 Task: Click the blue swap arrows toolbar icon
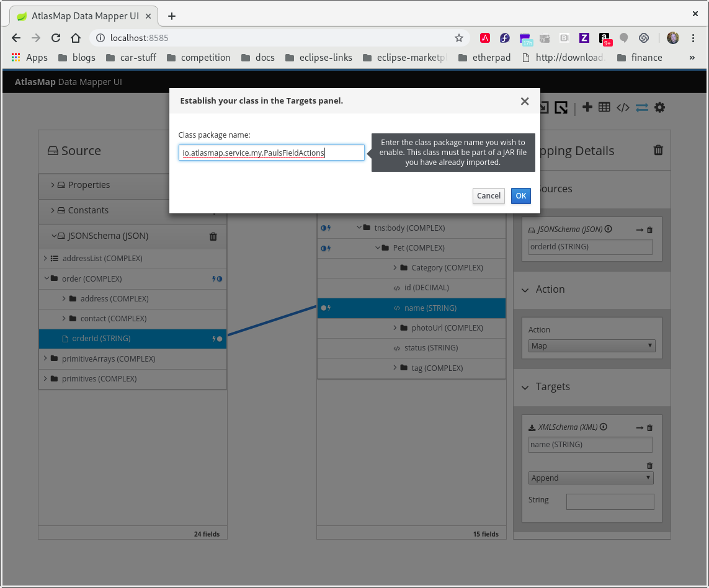pyautogui.click(x=641, y=107)
